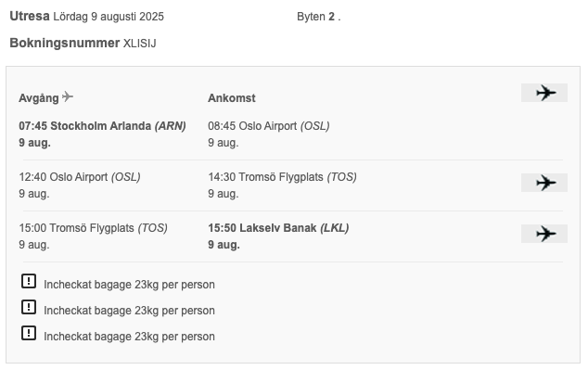Image resolution: width=588 pixels, height=370 pixels.
Task: Click 07:45 Stockholm Arlanda (ARN) departure
Action: click(102, 126)
